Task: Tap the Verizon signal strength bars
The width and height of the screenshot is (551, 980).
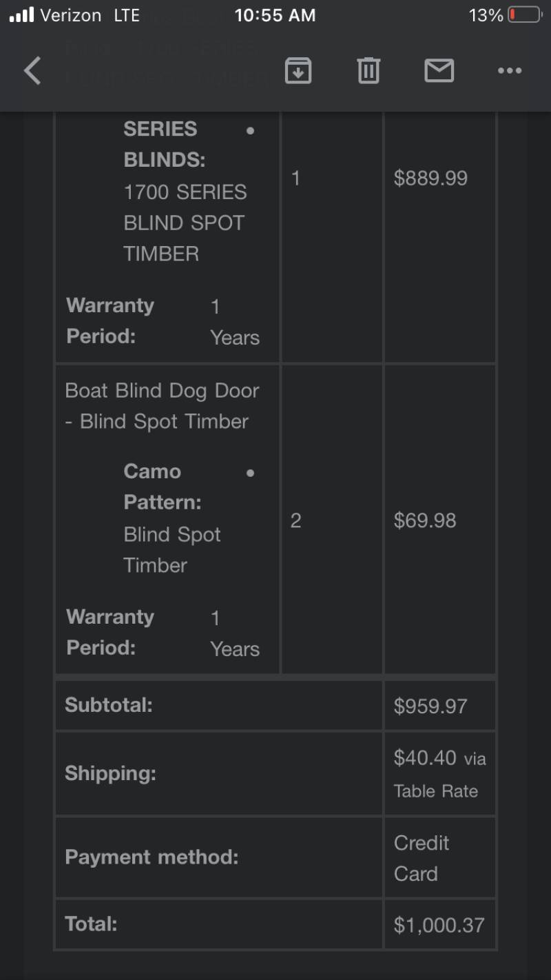Action: coord(21,15)
